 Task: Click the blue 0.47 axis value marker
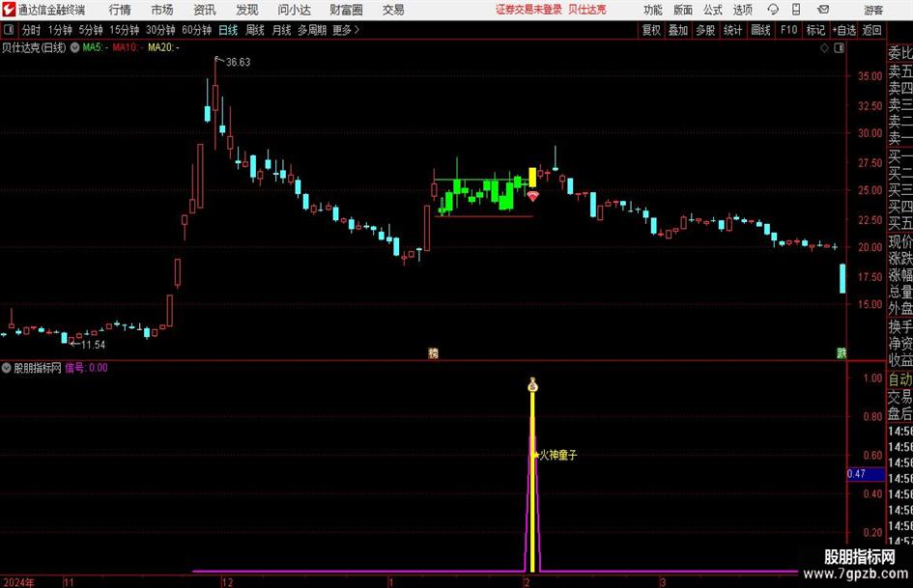[866, 474]
